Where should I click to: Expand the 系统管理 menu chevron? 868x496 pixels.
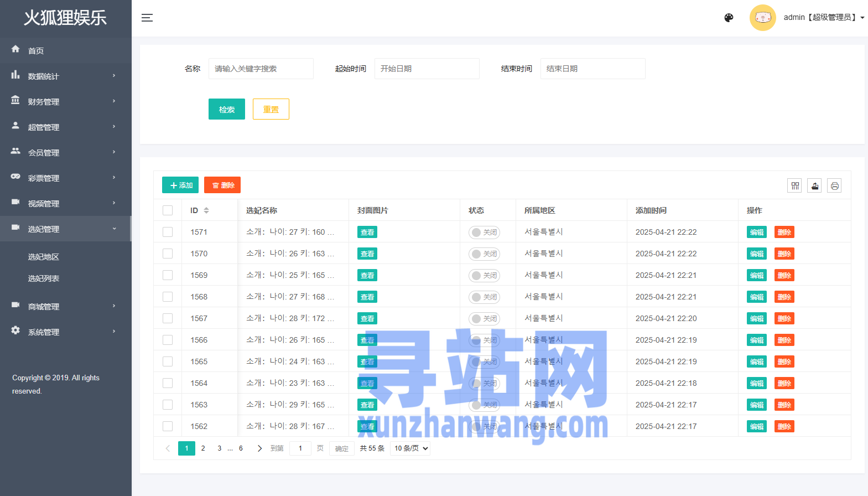(114, 331)
